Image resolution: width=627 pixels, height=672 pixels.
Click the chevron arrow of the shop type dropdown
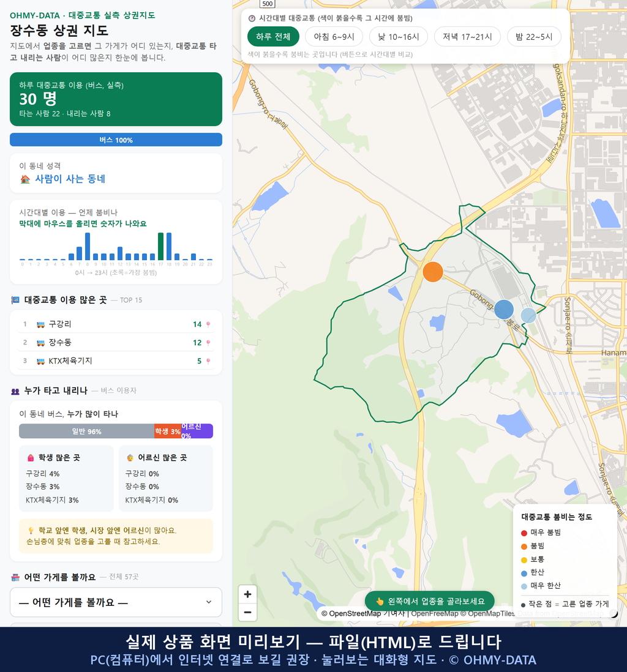tap(209, 602)
